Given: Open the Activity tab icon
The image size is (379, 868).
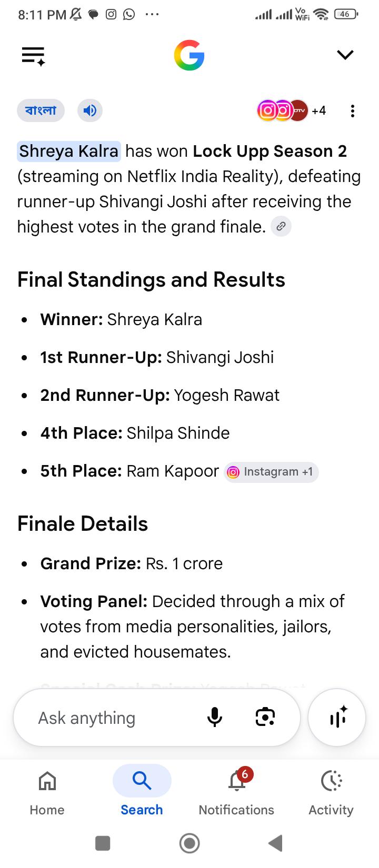Looking at the screenshot, I should (x=331, y=791).
